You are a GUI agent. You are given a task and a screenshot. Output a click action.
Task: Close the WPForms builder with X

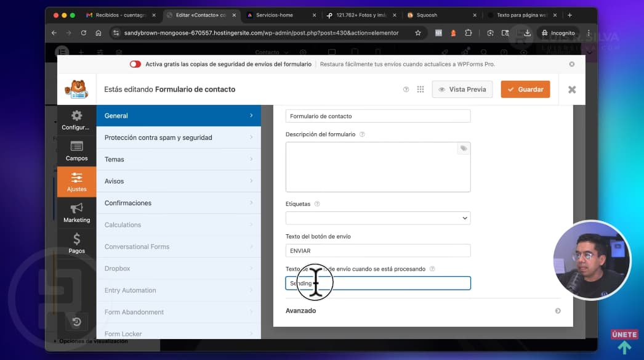[572, 89]
